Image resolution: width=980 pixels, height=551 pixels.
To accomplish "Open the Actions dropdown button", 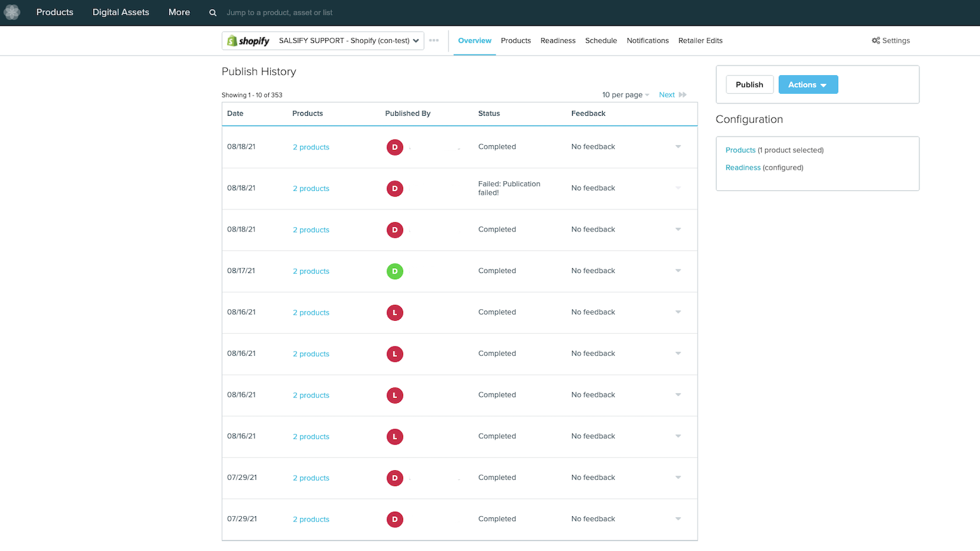I will pyautogui.click(x=808, y=84).
